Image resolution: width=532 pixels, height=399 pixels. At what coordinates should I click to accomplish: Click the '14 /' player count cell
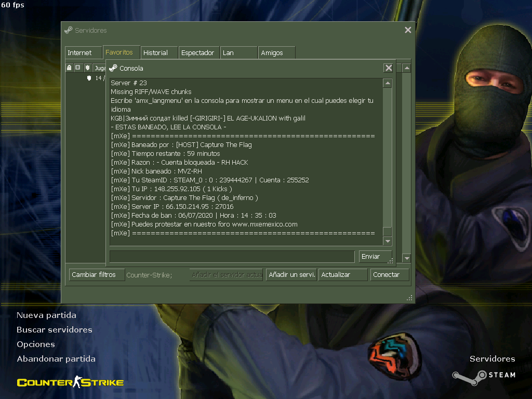pos(100,78)
